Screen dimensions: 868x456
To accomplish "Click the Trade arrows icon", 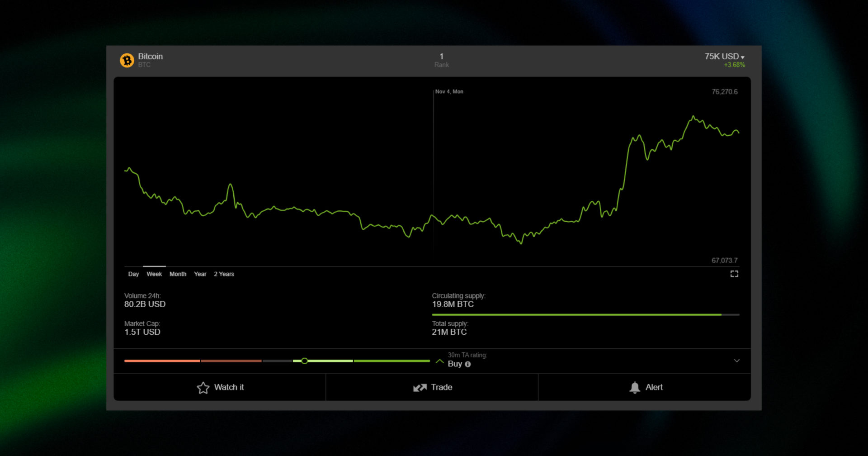I will (420, 387).
